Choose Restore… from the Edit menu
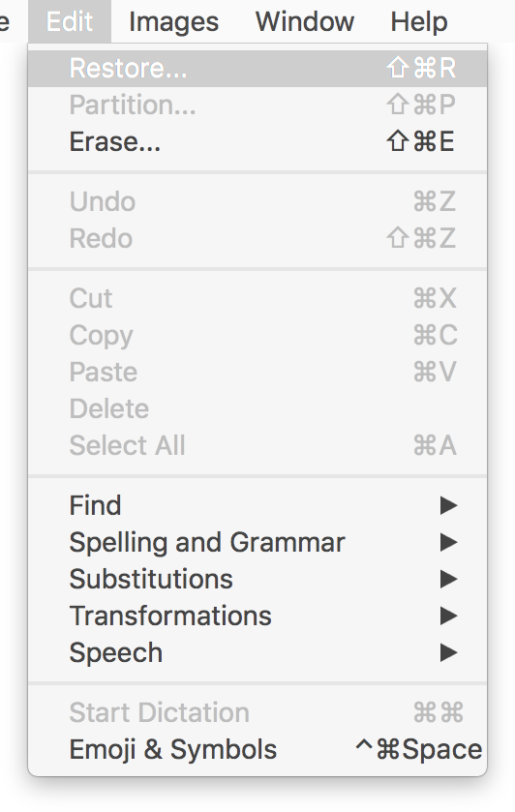Screen dimensions: 515x812 pyautogui.click(x=257, y=68)
